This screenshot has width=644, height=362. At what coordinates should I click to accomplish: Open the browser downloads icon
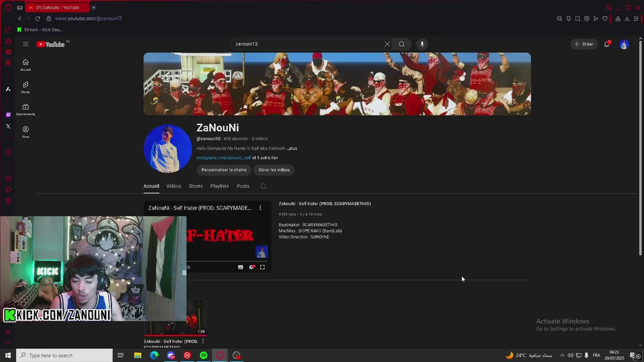point(627,19)
